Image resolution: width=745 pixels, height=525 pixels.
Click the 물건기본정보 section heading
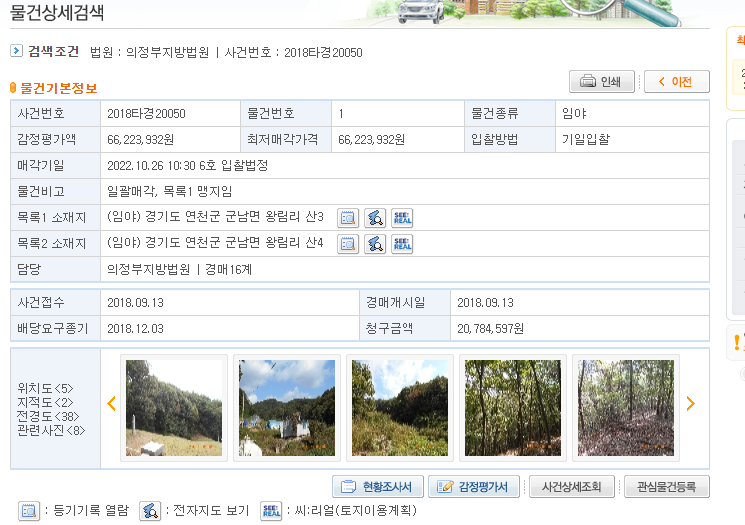[x=58, y=88]
